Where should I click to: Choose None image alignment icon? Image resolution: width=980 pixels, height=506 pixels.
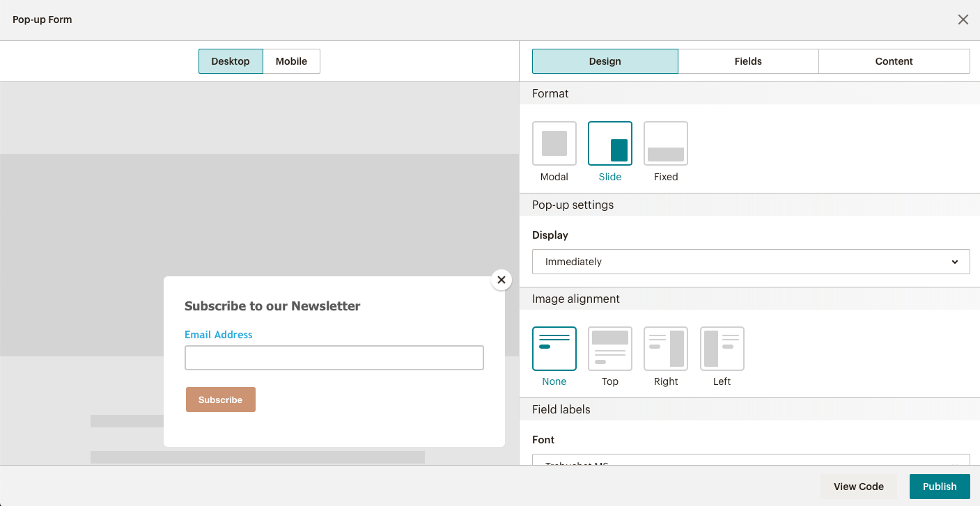tap(554, 349)
